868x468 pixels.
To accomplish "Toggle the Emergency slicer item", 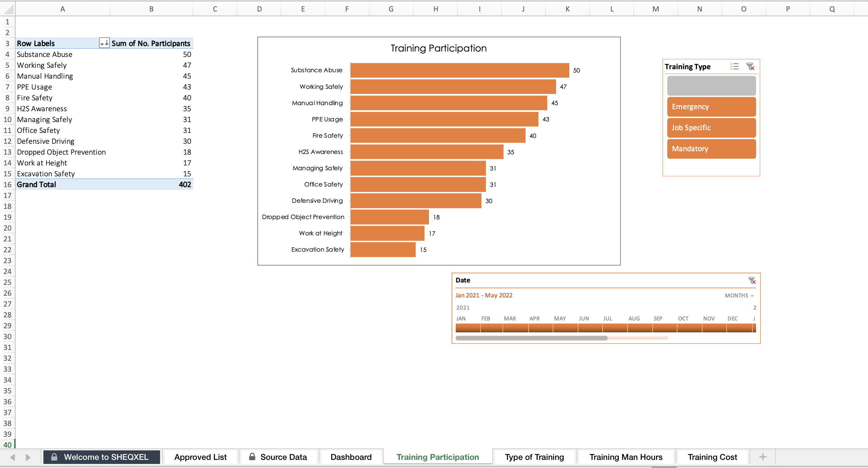I will (x=711, y=107).
